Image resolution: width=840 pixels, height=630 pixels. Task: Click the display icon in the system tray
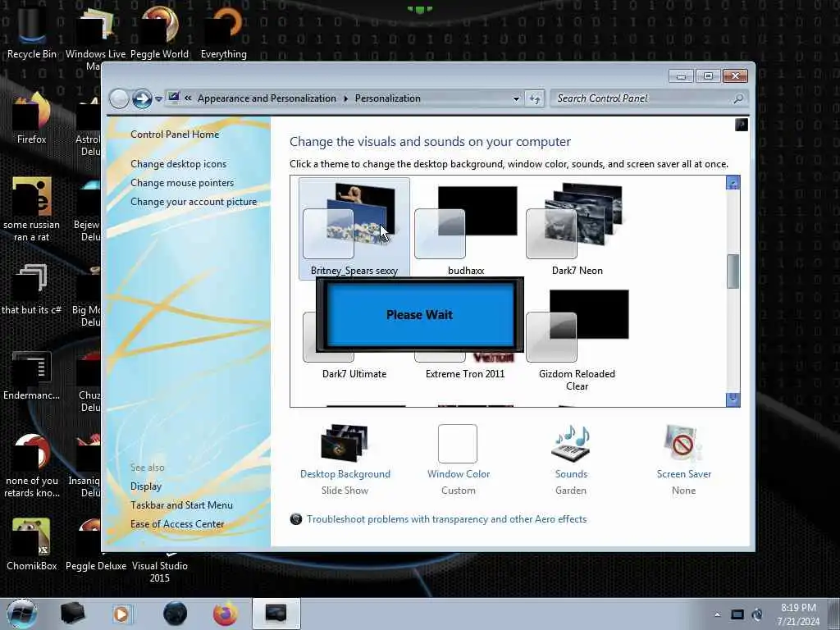point(737,614)
